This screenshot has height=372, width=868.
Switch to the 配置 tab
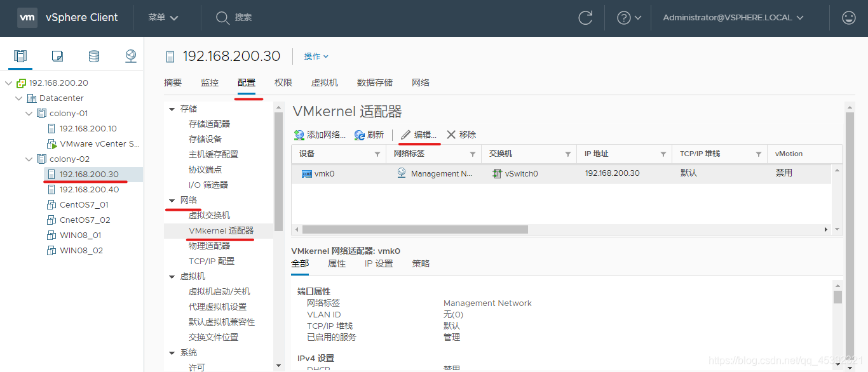(x=247, y=83)
